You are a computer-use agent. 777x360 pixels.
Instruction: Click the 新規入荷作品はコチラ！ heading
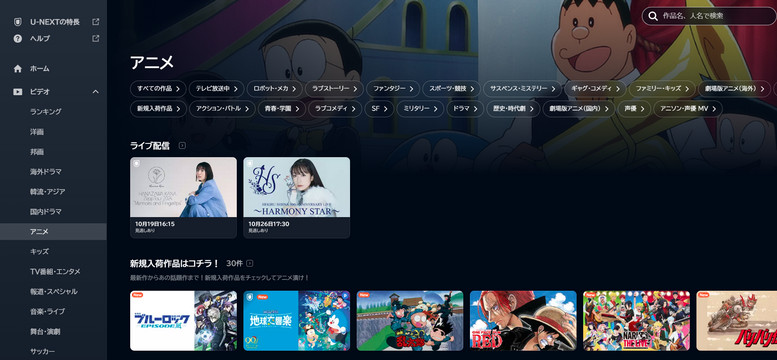pos(174,263)
